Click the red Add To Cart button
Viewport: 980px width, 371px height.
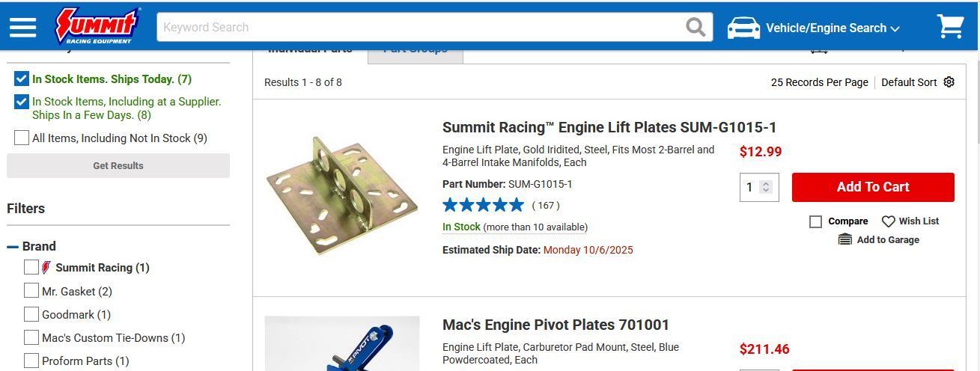point(873,187)
